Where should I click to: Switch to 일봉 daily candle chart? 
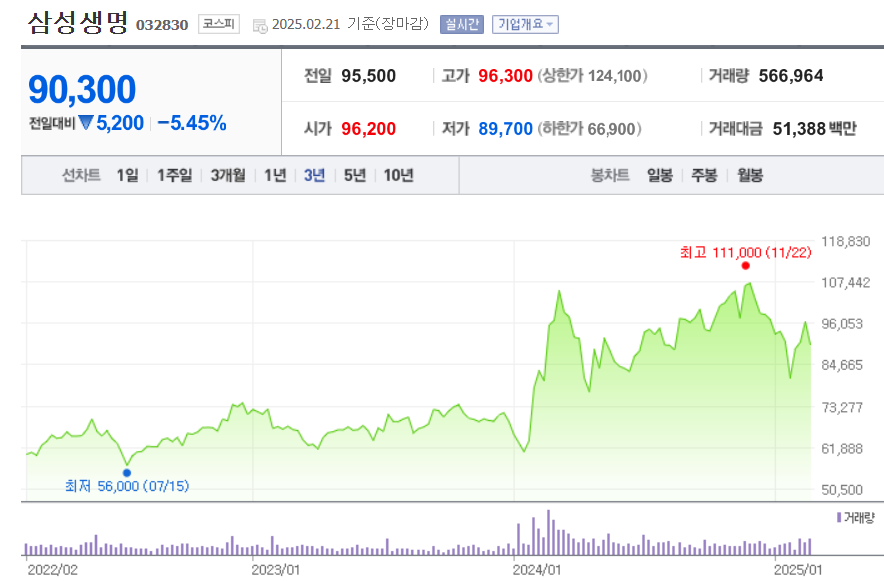point(660,175)
